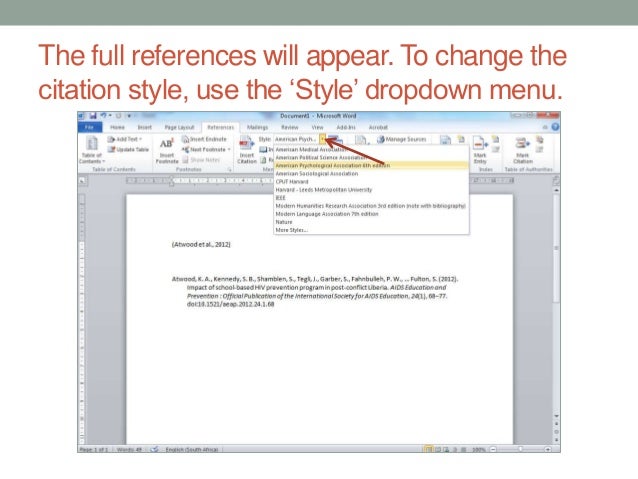The height and width of the screenshot is (479, 638).
Task: Choose American Medical Association style
Action: [x=371, y=149]
